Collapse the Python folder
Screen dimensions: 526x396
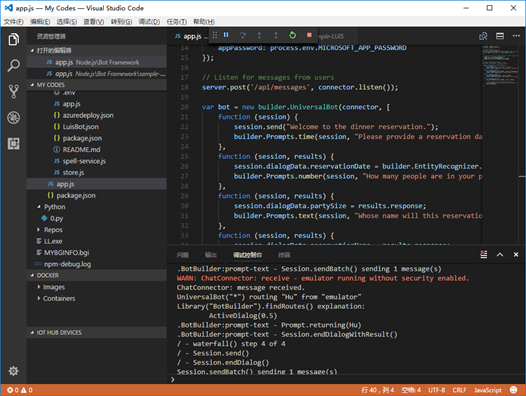[x=97, y=207]
